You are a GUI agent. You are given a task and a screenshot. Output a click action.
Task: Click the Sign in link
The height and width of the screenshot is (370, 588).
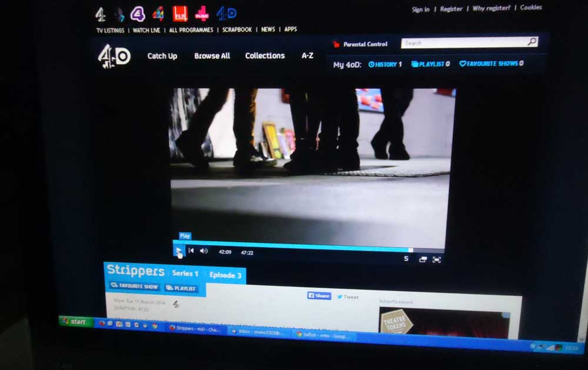point(420,9)
